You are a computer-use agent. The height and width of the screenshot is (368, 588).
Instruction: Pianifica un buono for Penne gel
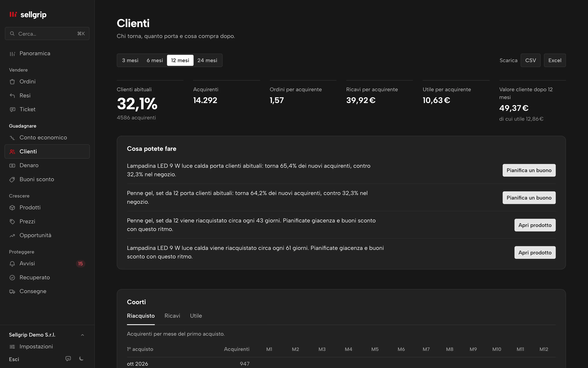coord(529,198)
